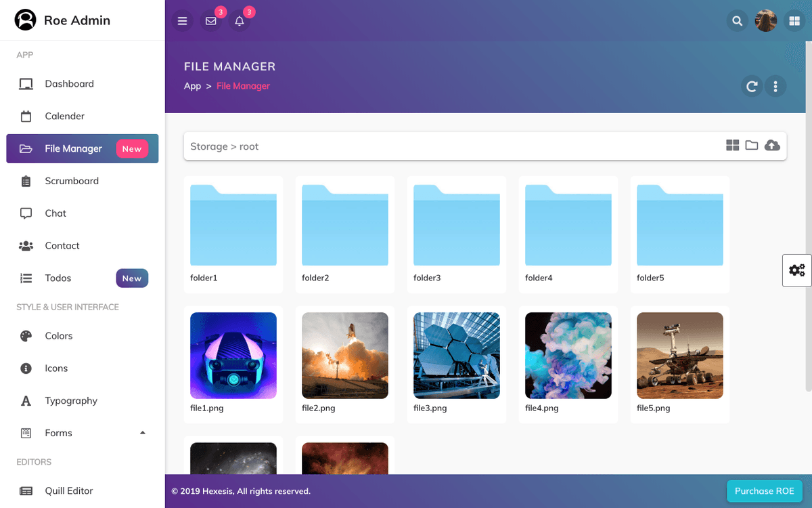Click the Purchase ROE button
This screenshot has height=508, width=812.
coord(764,491)
